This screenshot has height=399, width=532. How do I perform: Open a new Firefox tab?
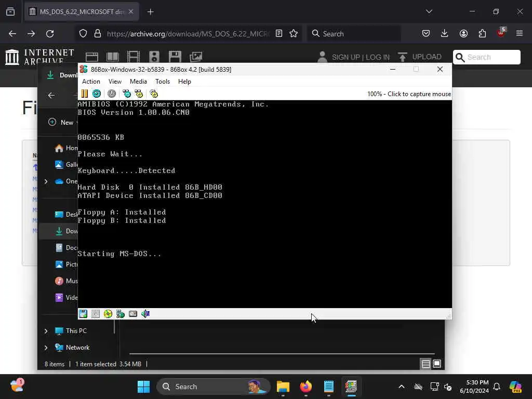coord(150,12)
